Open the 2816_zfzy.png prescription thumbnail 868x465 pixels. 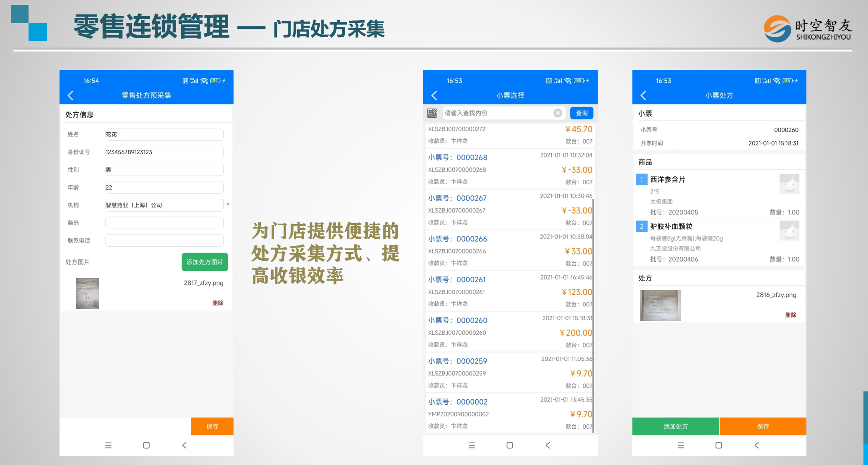click(x=660, y=305)
